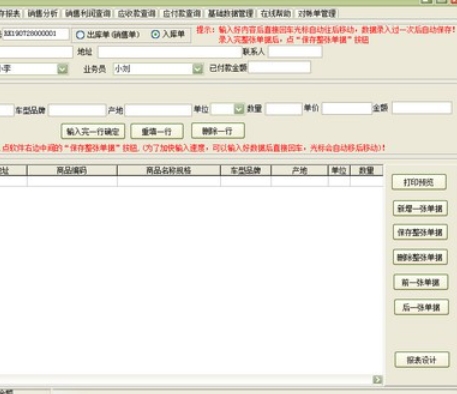Image resolution: width=457 pixels, height=394 pixels.
Task: Open the 基础数据管理 tab
Action: pos(230,14)
